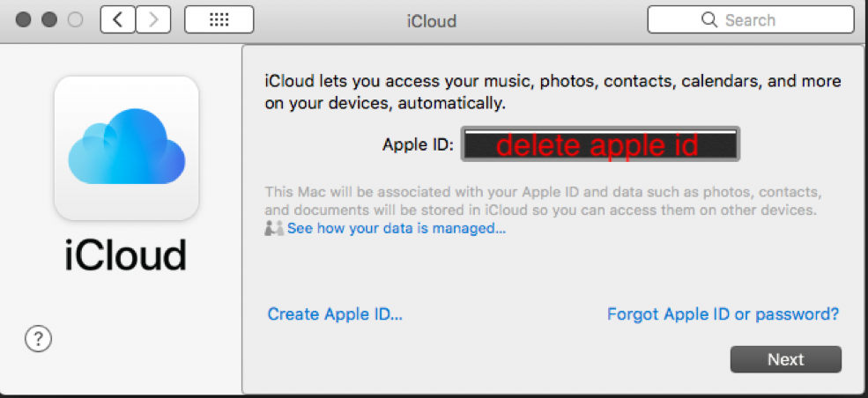Click the people icon beside the data link

coord(274,229)
